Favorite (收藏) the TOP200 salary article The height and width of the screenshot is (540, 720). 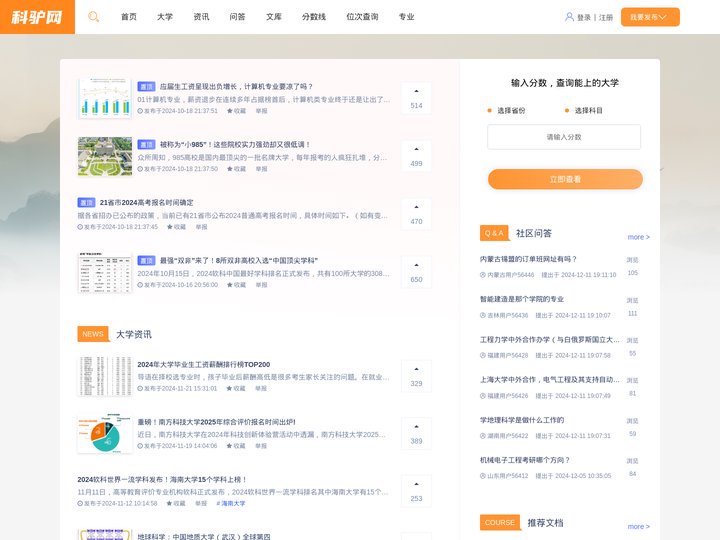(236, 388)
